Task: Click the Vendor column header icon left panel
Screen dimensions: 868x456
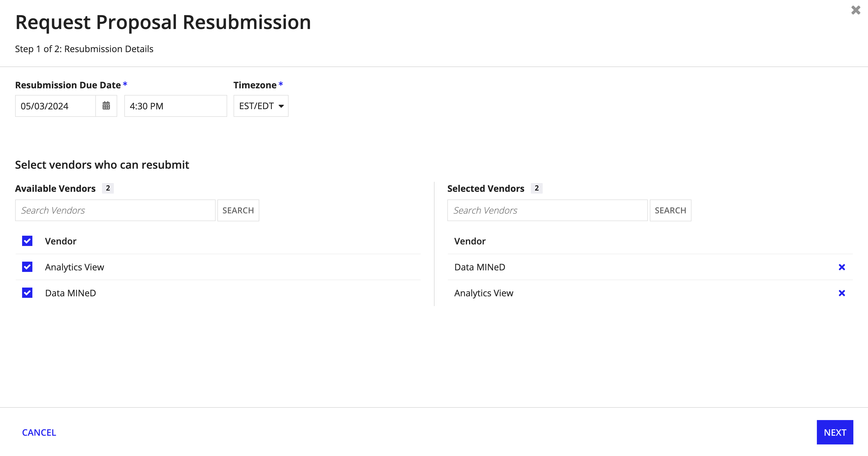Action: pos(27,241)
